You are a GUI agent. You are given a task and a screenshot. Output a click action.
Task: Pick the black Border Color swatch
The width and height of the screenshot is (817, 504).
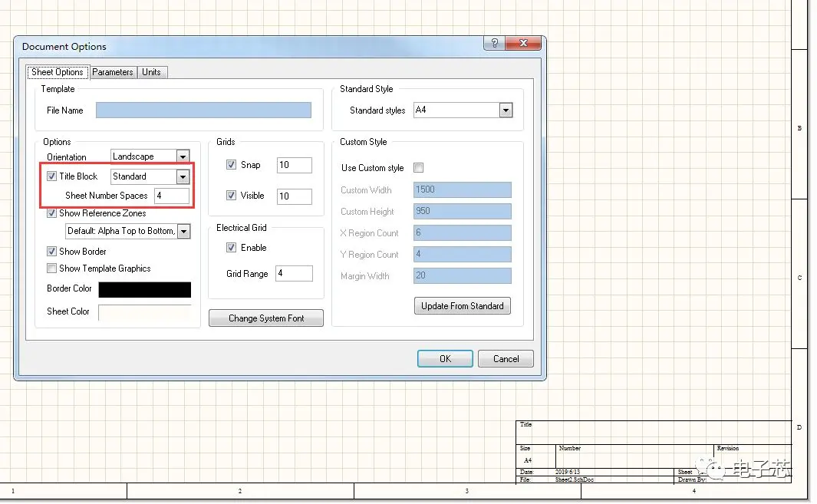pos(145,289)
